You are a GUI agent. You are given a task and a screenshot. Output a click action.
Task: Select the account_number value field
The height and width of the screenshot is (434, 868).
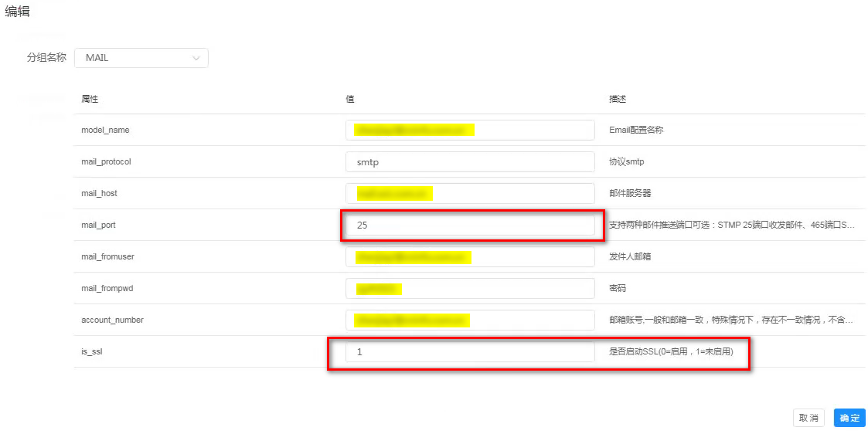(470, 320)
